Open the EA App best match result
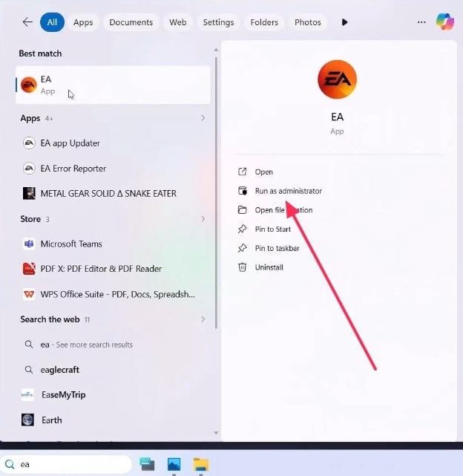The height and width of the screenshot is (476, 463). click(x=113, y=85)
